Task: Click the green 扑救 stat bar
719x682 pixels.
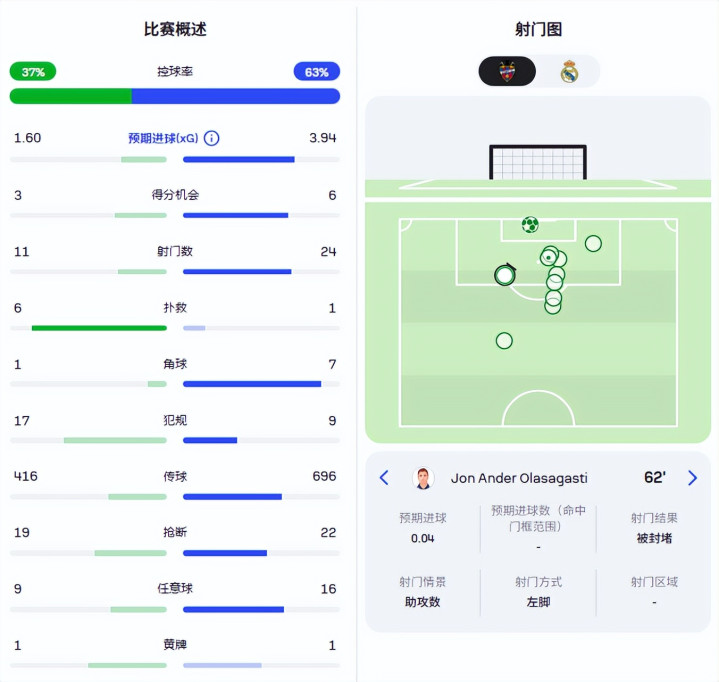Action: tap(99, 328)
